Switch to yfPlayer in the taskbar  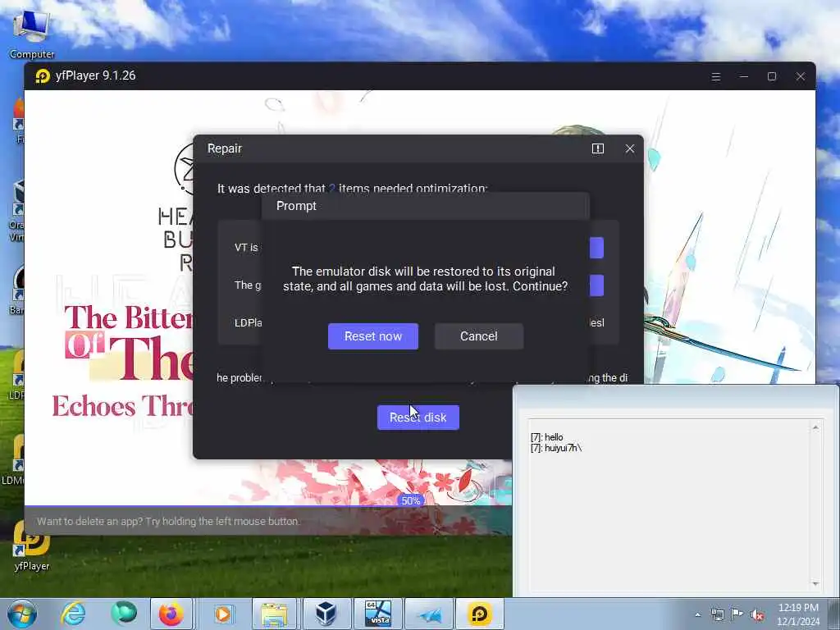pyautogui.click(x=479, y=614)
